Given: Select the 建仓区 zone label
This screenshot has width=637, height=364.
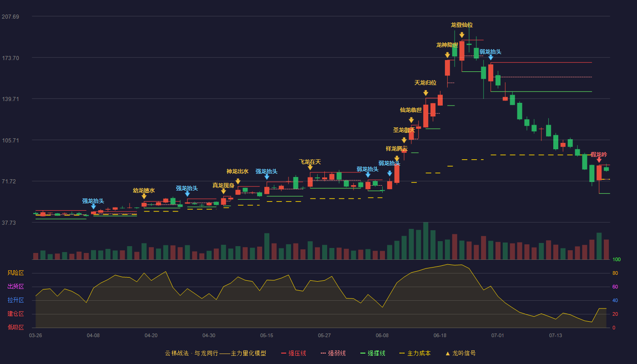Looking at the screenshot, I should point(15,314).
